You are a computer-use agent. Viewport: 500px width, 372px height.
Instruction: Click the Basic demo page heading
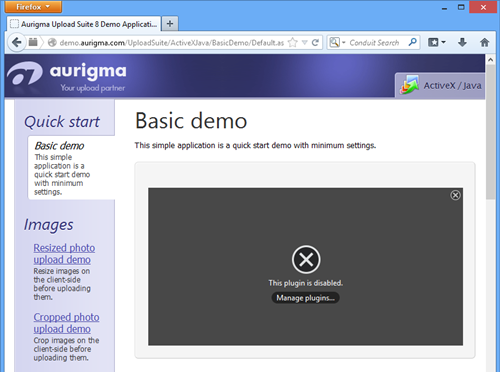click(x=191, y=120)
